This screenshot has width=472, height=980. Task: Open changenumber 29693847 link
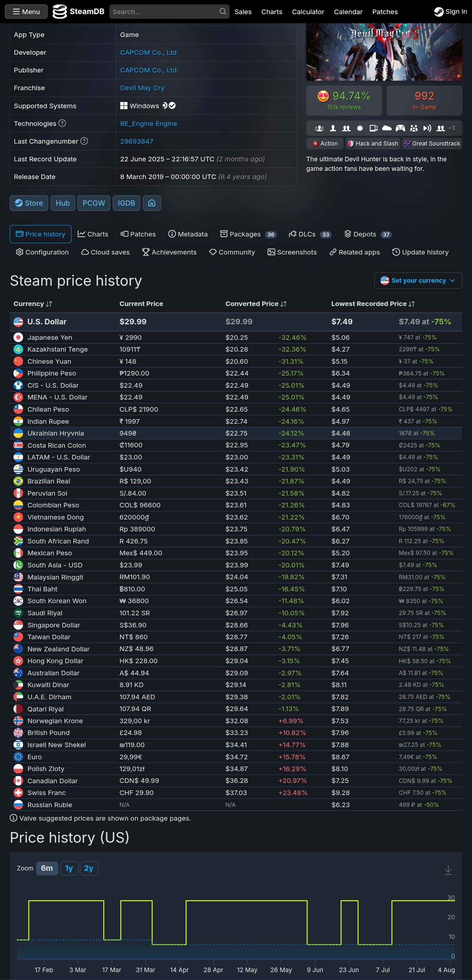click(x=137, y=141)
